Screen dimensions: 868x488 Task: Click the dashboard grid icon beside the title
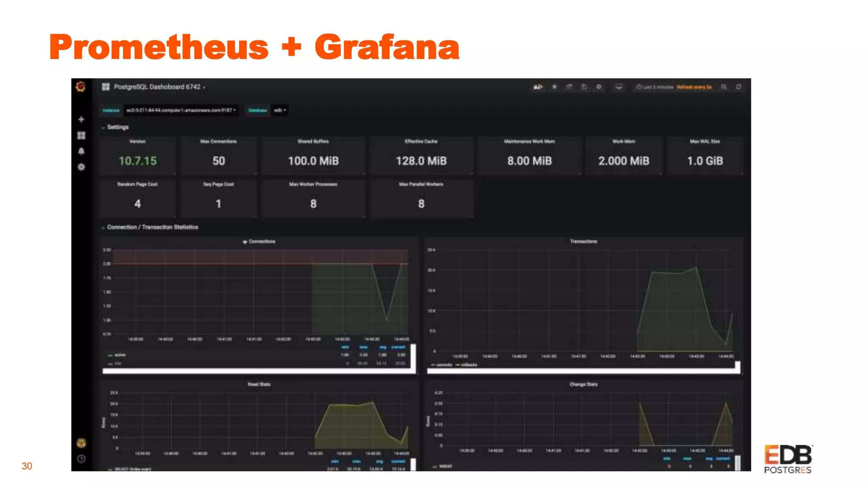tap(106, 87)
